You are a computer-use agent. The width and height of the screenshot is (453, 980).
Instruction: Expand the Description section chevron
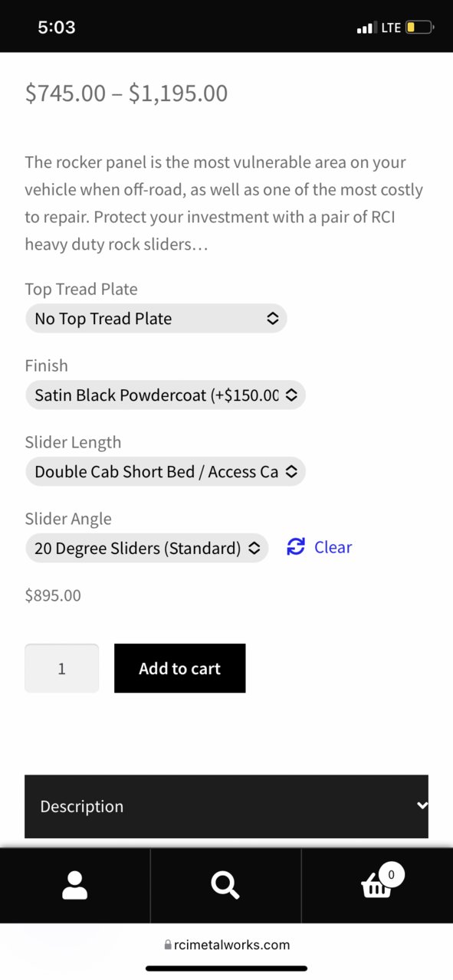[x=421, y=805]
